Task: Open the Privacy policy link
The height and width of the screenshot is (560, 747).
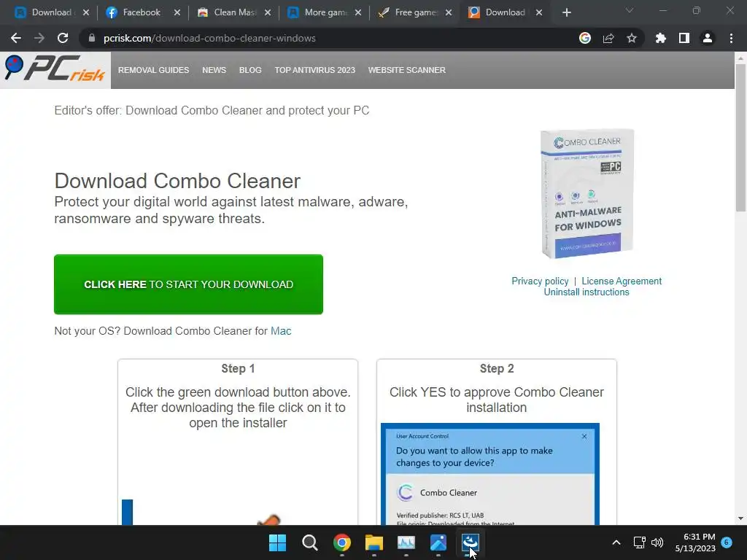Action: [540, 281]
